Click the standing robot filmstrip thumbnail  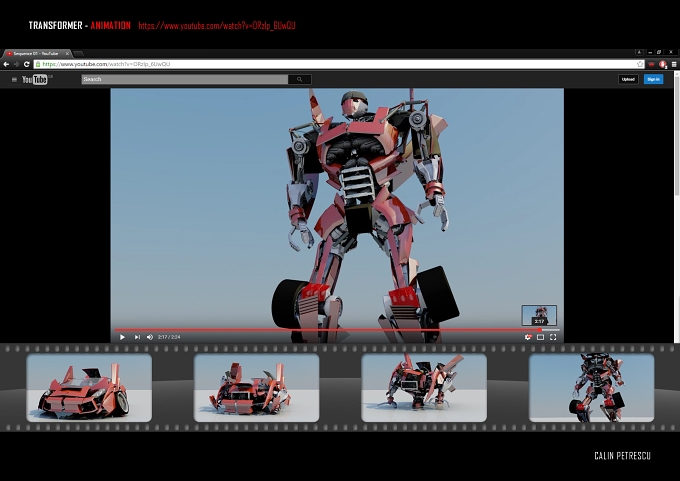click(x=591, y=387)
